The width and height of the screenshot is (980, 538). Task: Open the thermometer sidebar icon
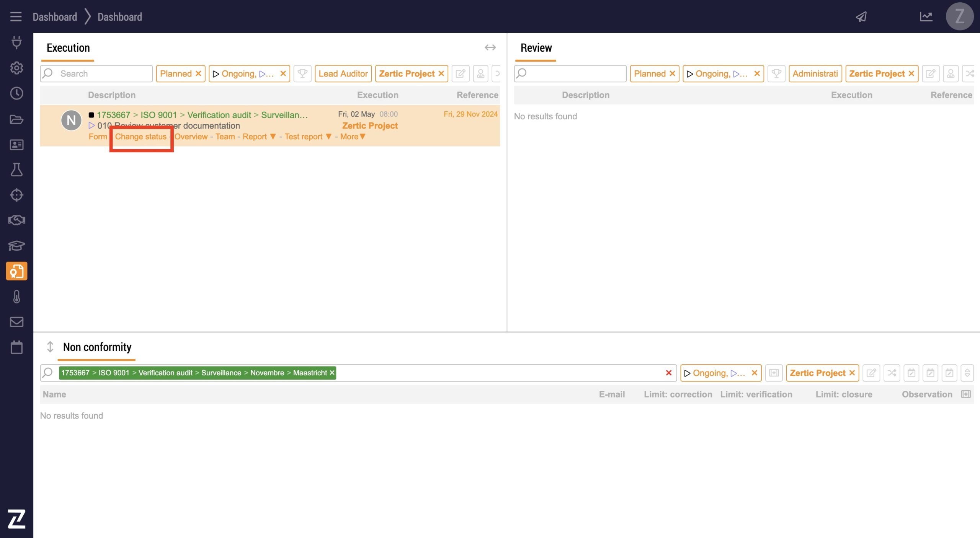click(16, 297)
